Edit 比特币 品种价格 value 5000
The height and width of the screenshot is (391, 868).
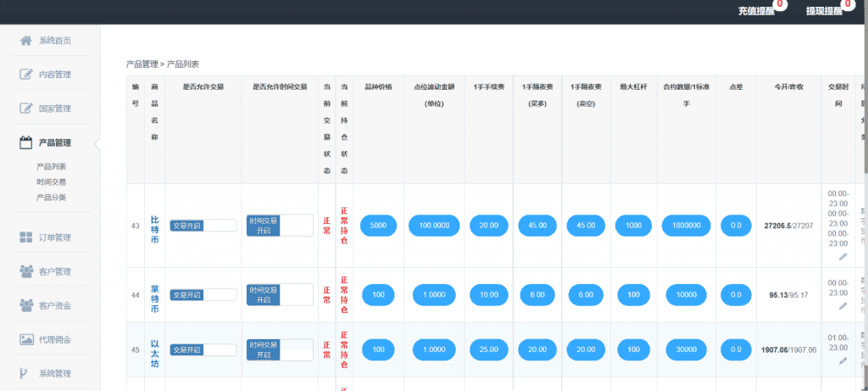pos(379,226)
